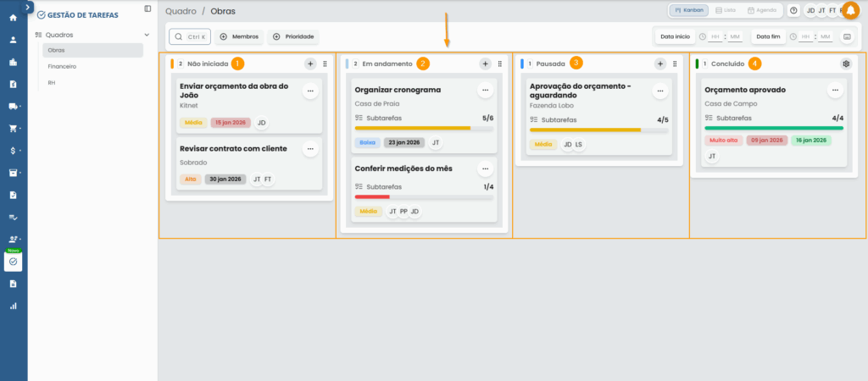Expand the left navigation bar arrow
The image size is (868, 381).
[x=28, y=7]
